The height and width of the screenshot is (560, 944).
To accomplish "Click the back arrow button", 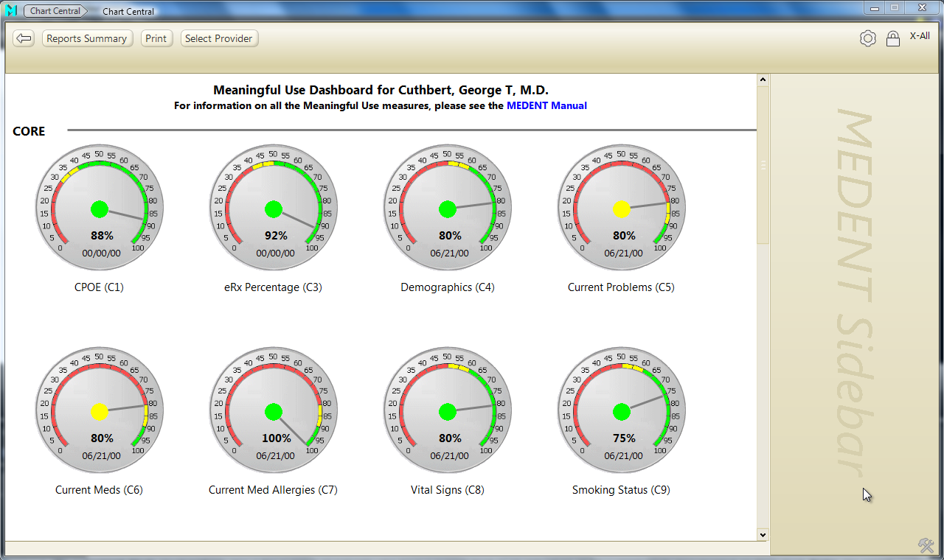I will (x=24, y=38).
